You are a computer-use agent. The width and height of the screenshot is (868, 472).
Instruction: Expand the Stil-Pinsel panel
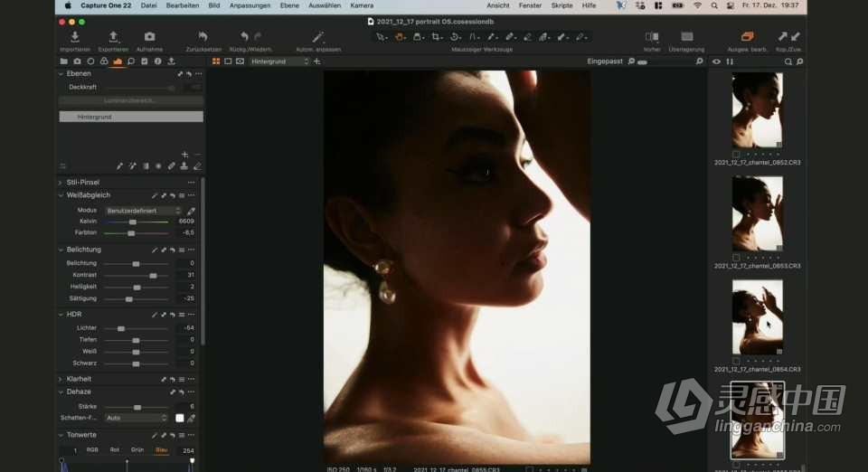coord(61,183)
